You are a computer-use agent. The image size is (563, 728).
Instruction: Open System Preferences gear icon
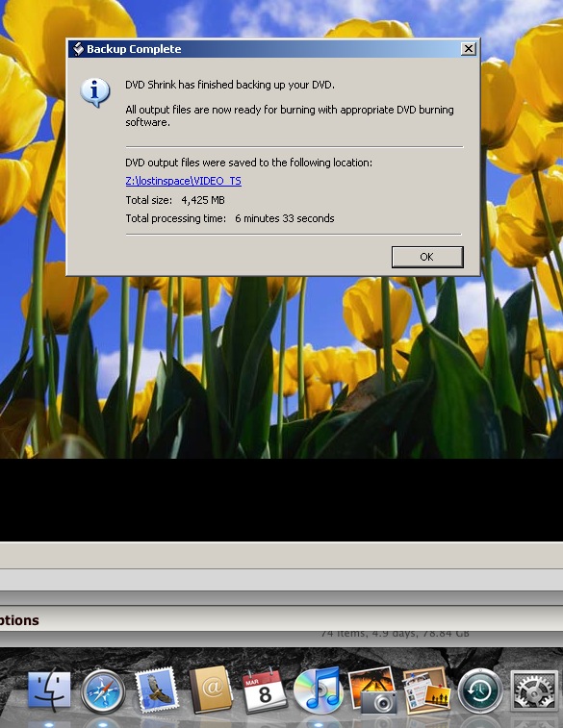tap(534, 690)
